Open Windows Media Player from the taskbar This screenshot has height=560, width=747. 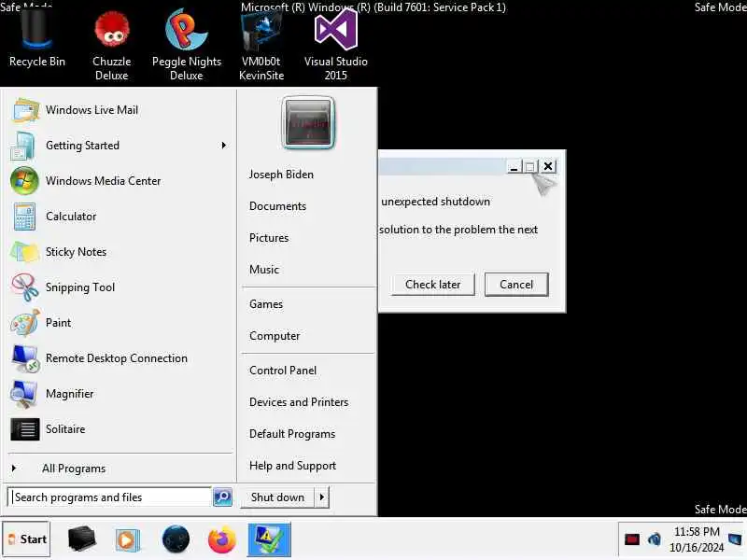[126, 539]
